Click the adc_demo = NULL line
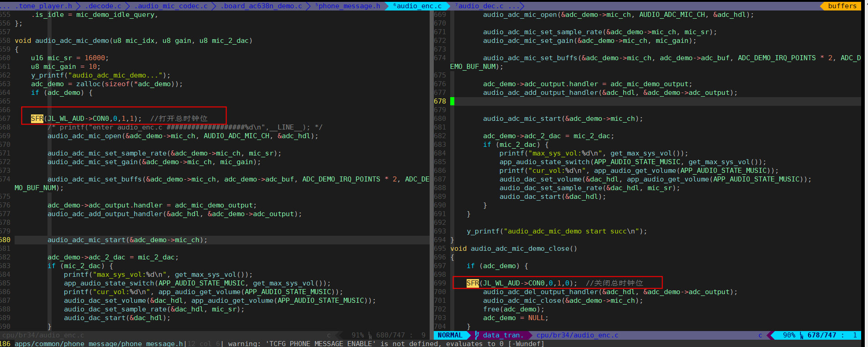Screen dimensions: 868x347 click(x=516, y=318)
